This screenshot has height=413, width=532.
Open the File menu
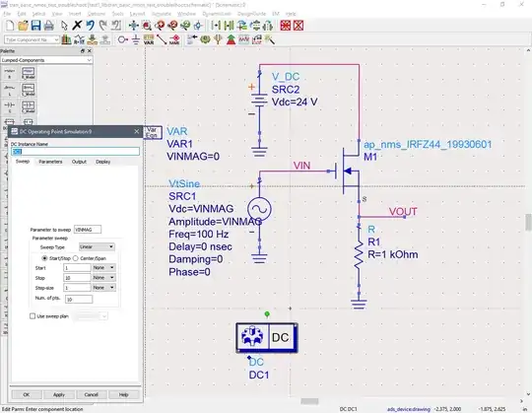pos(7,14)
